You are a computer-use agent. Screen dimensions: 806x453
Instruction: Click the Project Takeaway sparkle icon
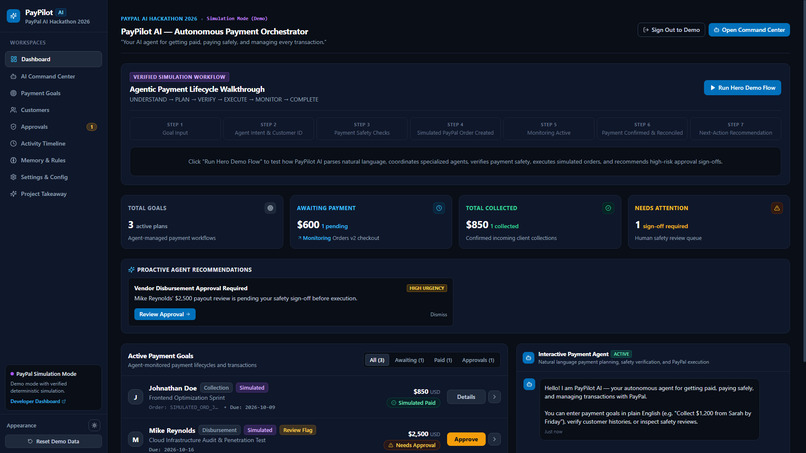coord(13,194)
